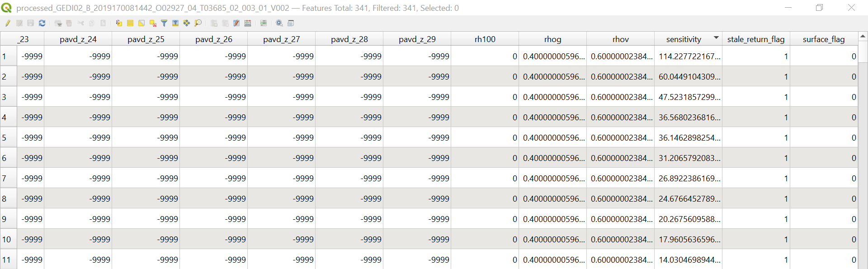868x269 pixels.
Task: Click the delete field icon
Action: (226, 23)
